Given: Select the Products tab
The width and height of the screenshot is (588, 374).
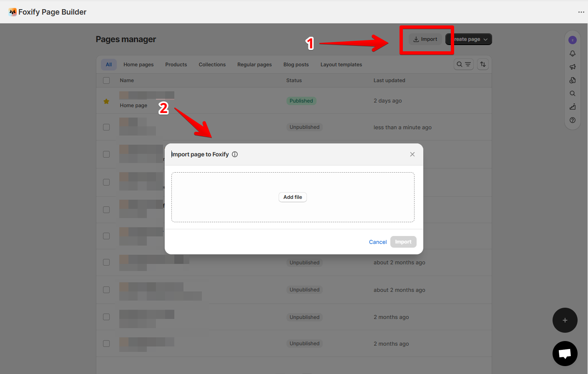Looking at the screenshot, I should point(176,65).
